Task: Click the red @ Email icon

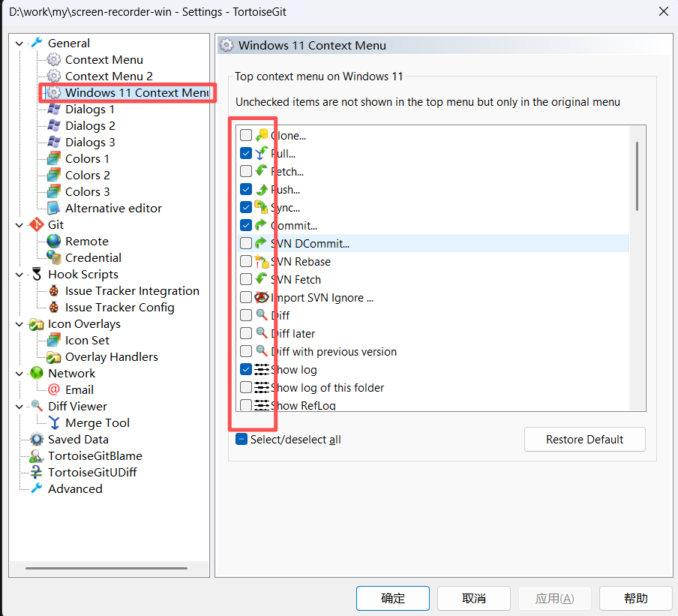Action: coord(53,389)
